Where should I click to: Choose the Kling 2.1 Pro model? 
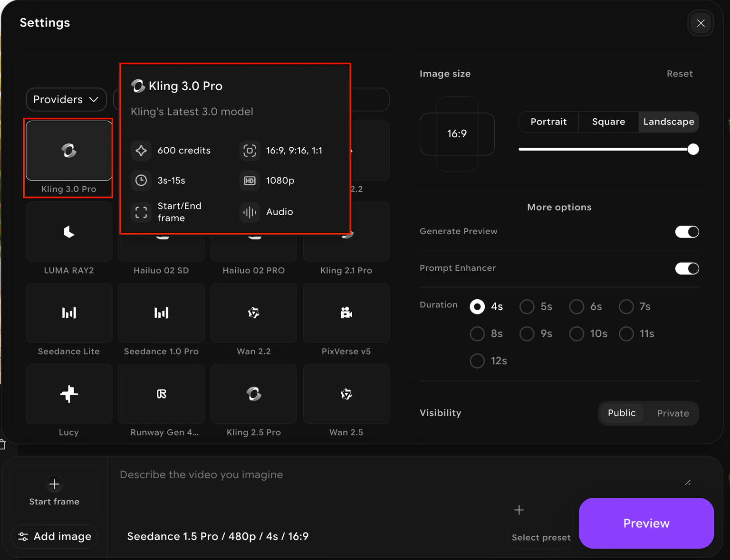click(346, 248)
